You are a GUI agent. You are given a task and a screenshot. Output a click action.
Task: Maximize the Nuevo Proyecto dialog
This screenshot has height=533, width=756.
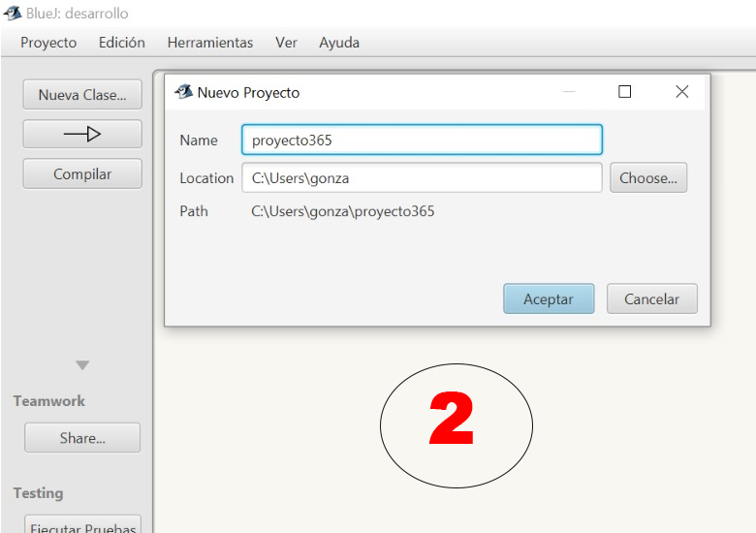point(625,91)
